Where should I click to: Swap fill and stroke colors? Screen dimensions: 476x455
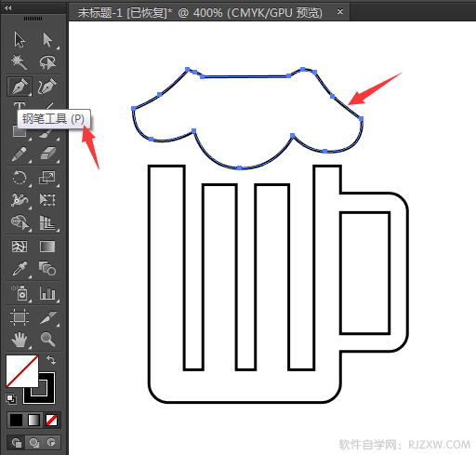[x=51, y=360]
